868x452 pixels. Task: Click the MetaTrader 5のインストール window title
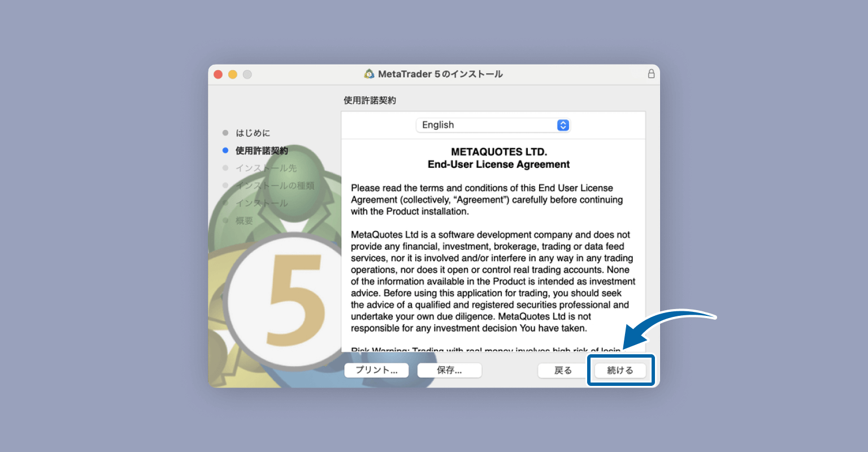pyautogui.click(x=440, y=74)
